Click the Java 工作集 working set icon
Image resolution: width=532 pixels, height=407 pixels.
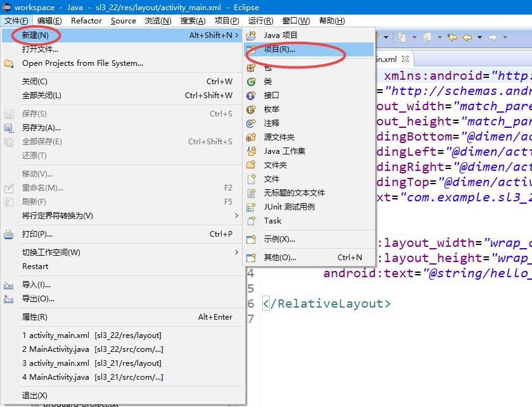pos(251,151)
